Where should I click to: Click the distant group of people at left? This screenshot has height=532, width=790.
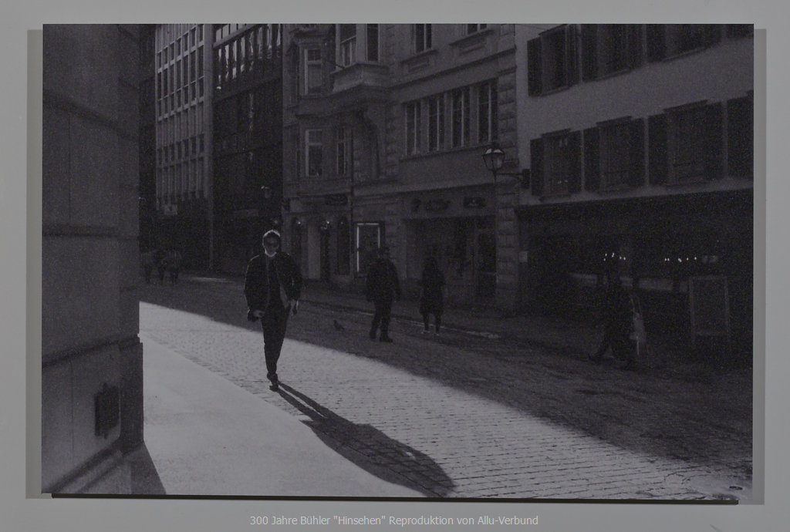[161, 264]
